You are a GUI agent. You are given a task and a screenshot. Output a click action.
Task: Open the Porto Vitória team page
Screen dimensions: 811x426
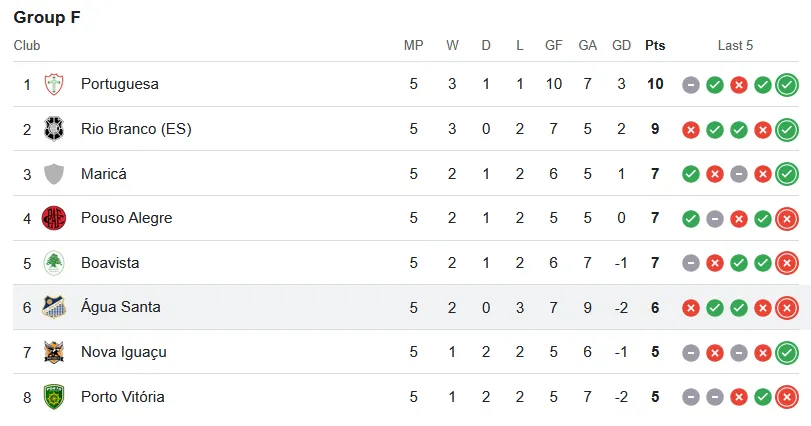[x=123, y=397]
